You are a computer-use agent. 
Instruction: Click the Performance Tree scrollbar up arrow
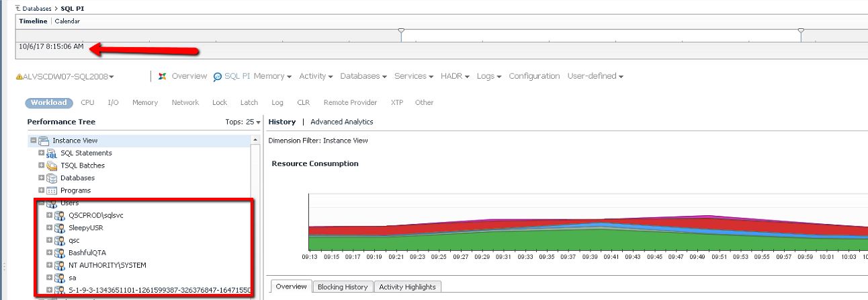255,140
